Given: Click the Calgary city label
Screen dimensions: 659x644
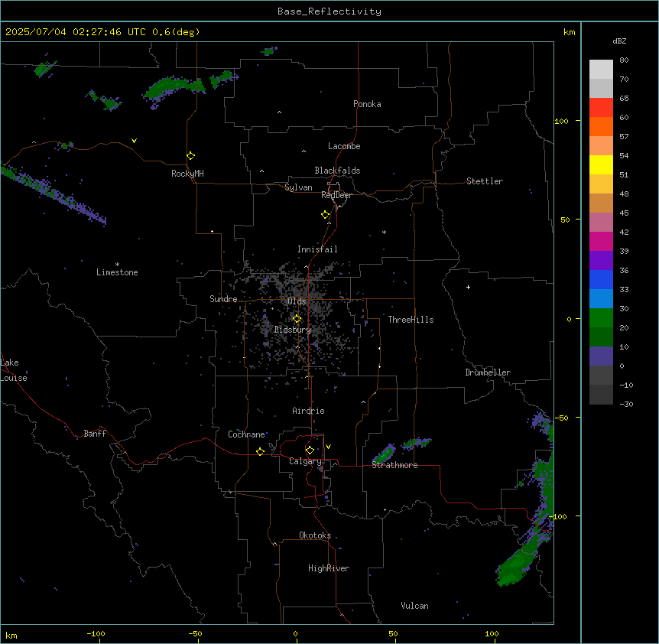Looking at the screenshot, I should pos(305,461).
